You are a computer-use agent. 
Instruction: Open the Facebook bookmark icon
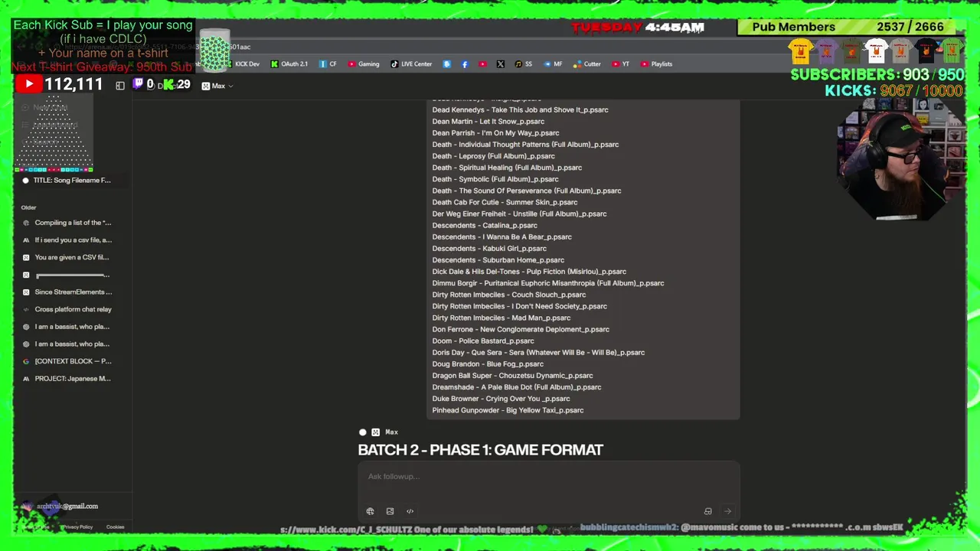tap(464, 64)
